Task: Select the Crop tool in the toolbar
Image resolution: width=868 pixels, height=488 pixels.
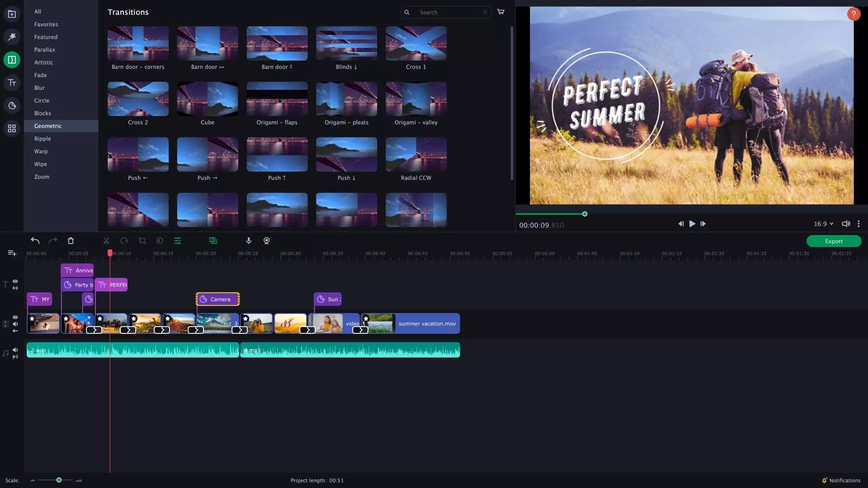Action: pos(142,240)
